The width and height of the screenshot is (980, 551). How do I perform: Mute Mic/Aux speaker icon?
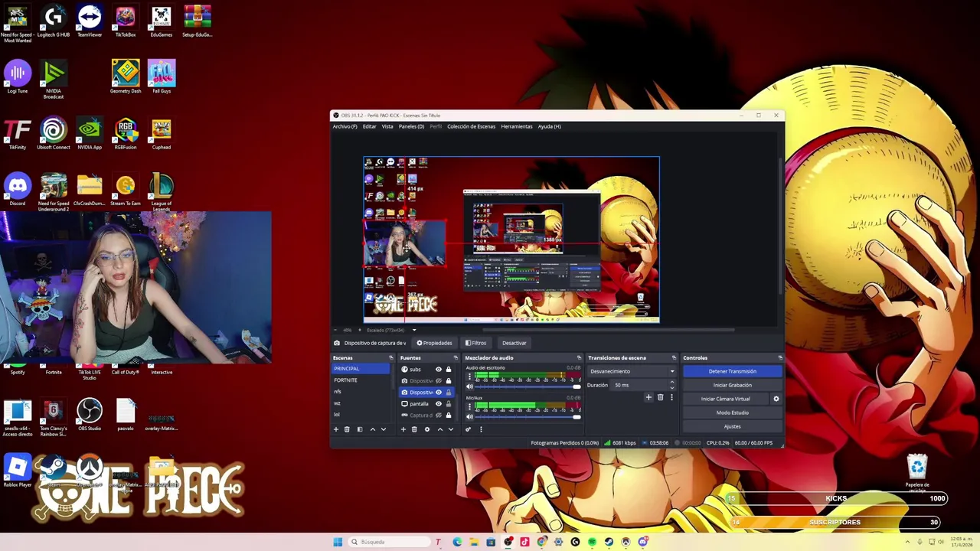(469, 417)
